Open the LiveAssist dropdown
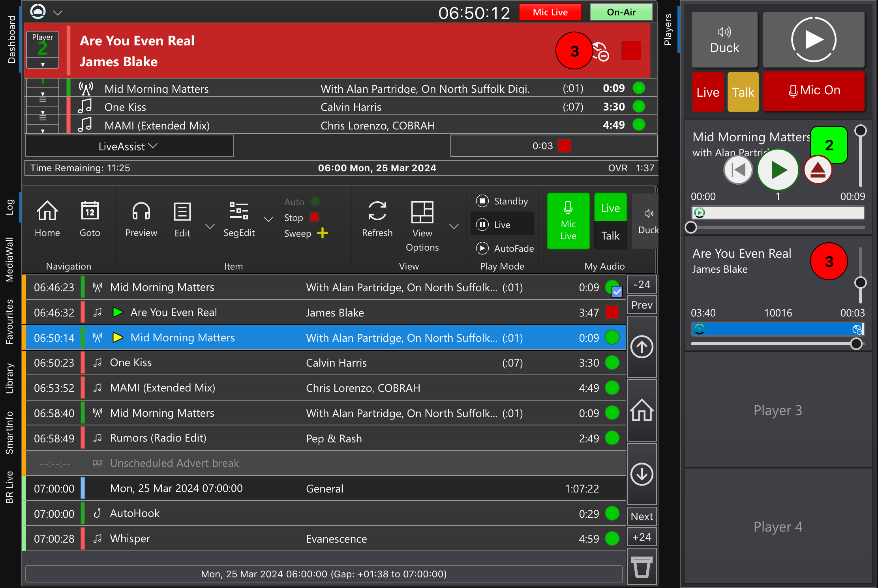The height and width of the screenshot is (588, 878). (129, 146)
